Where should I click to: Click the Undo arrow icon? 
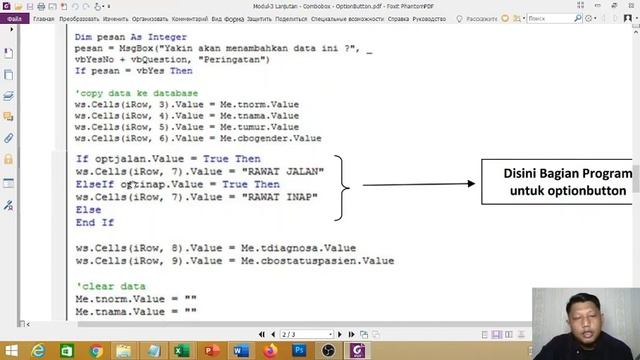click(x=75, y=6)
